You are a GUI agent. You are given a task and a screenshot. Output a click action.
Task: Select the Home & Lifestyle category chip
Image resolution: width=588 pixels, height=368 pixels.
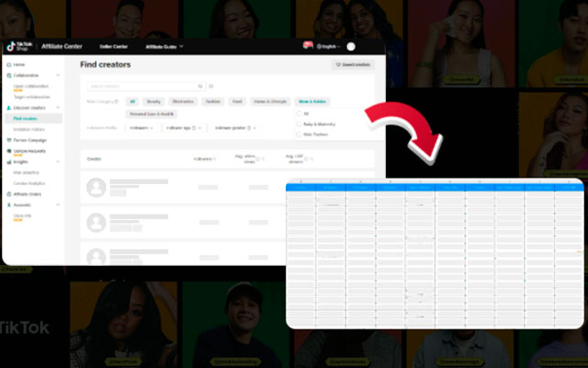270,102
